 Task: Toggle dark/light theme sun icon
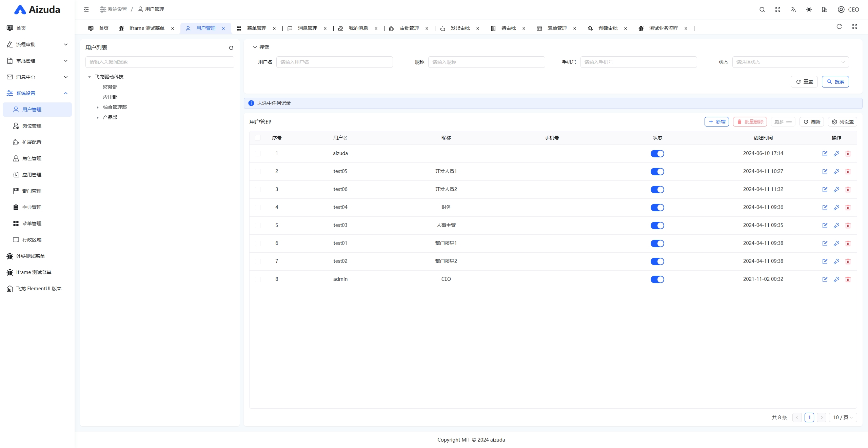[x=809, y=9]
